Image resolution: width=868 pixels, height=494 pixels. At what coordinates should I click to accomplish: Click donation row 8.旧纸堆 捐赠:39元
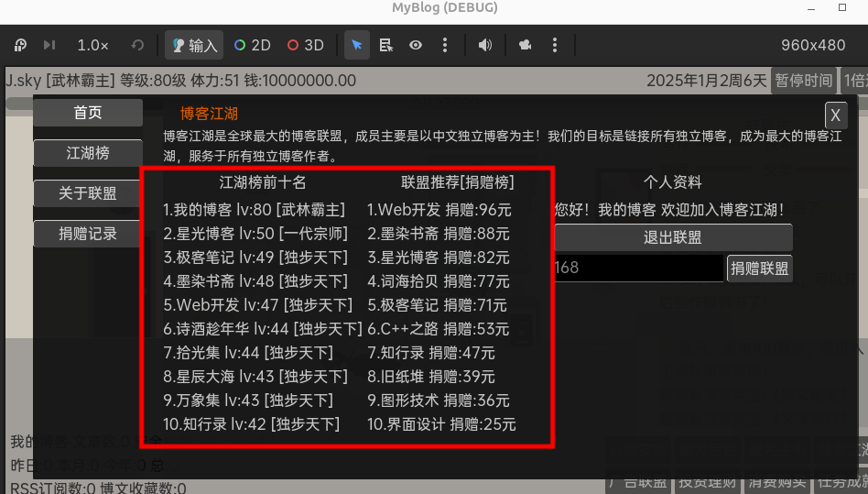pos(431,377)
